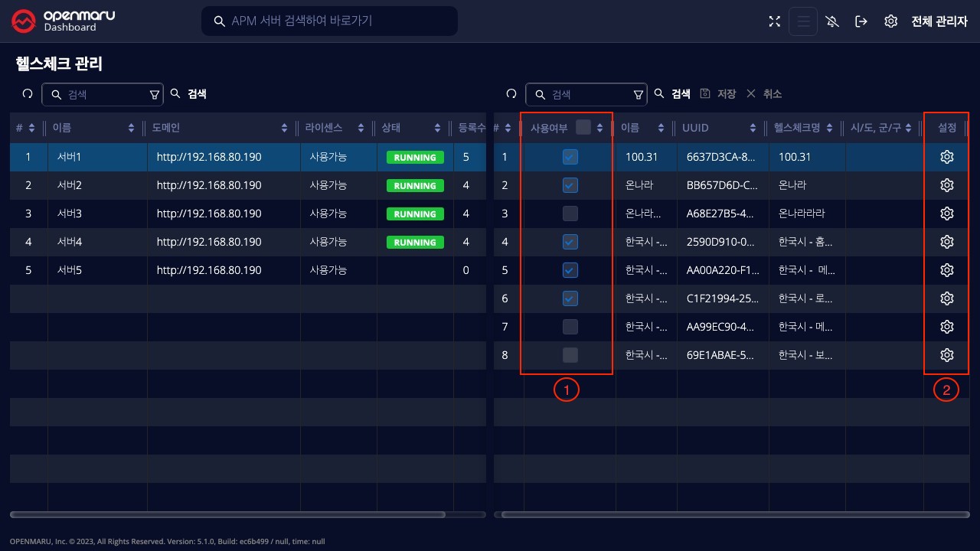Open filter dropdown in right search box

pos(639,94)
